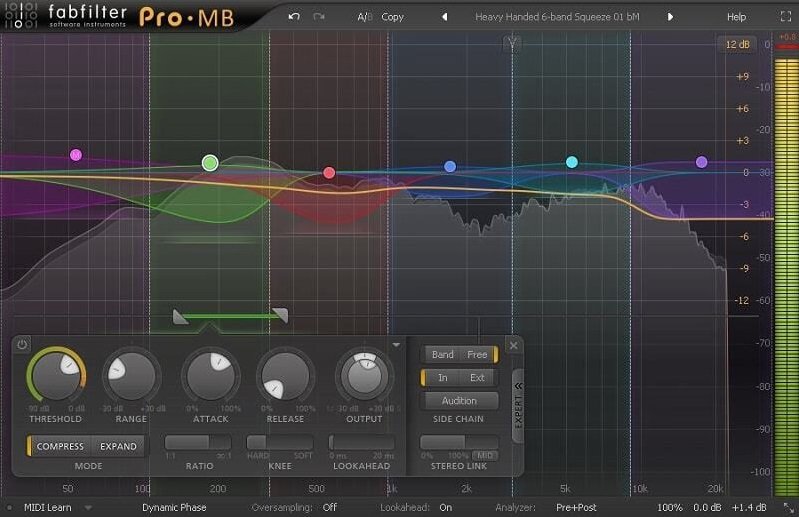Toggle the MID stereo link button
This screenshot has height=517, width=799.
pos(485,455)
